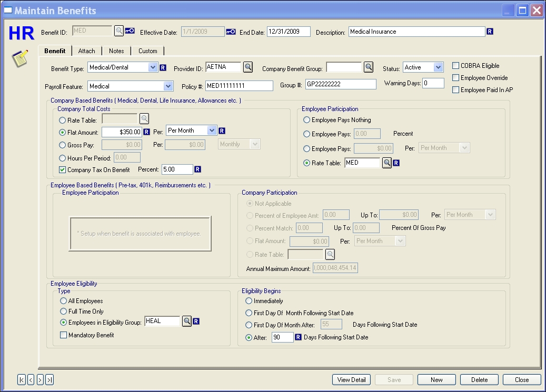This screenshot has width=546, height=392.
Task: Click the Delete button
Action: pos(480,380)
